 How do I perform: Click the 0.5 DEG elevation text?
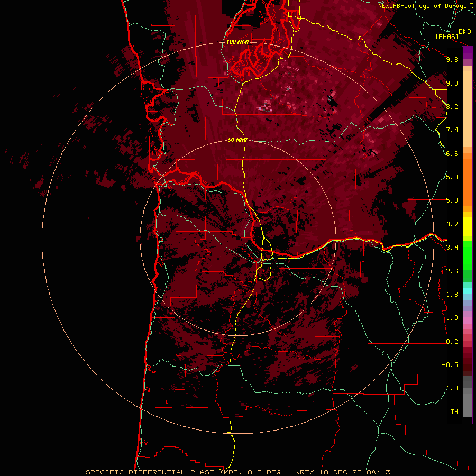coord(264,472)
